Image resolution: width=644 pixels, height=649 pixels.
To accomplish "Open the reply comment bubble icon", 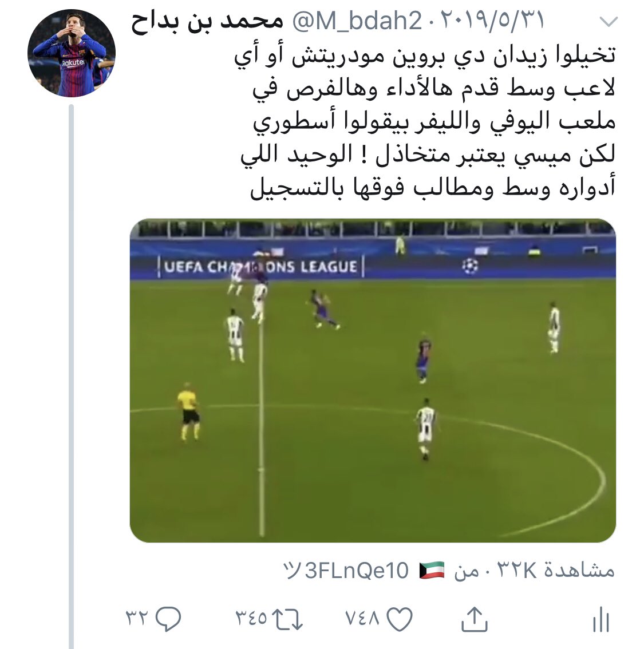I will click(x=168, y=619).
